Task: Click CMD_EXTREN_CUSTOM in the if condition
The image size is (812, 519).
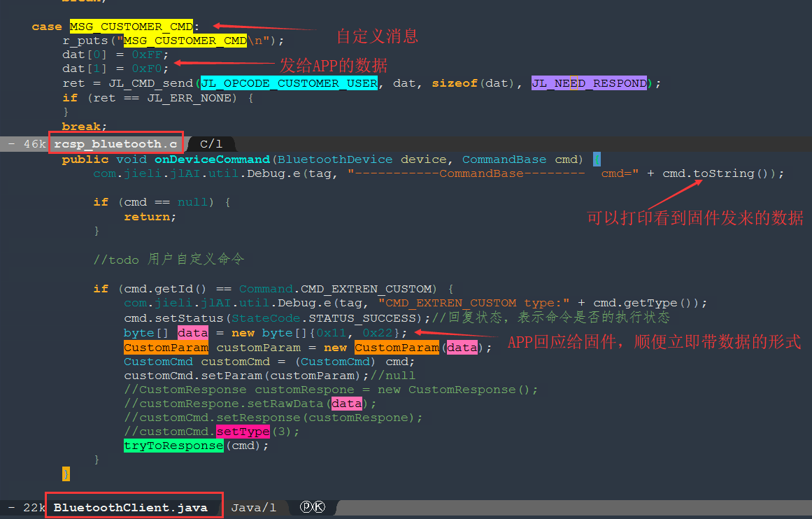Action: 366,288
